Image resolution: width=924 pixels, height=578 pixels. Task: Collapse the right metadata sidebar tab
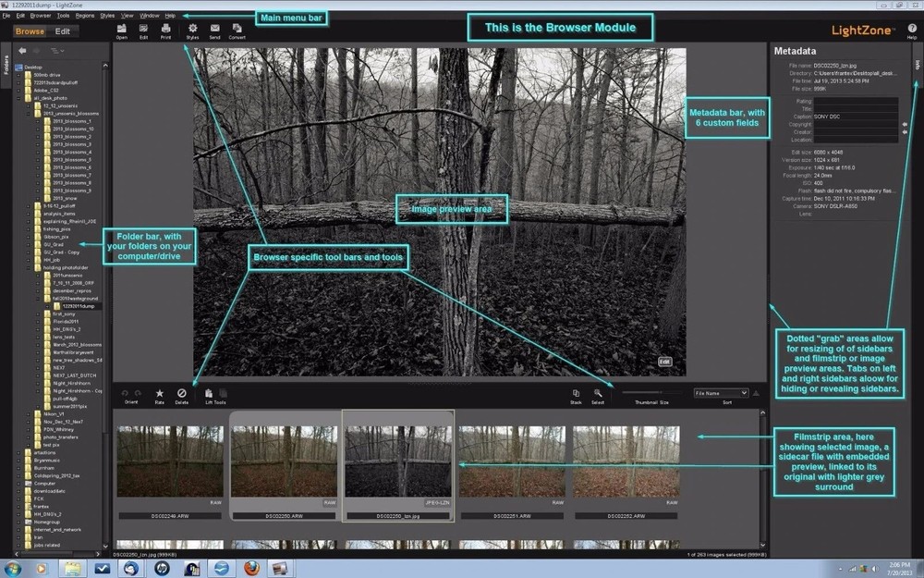[x=917, y=65]
